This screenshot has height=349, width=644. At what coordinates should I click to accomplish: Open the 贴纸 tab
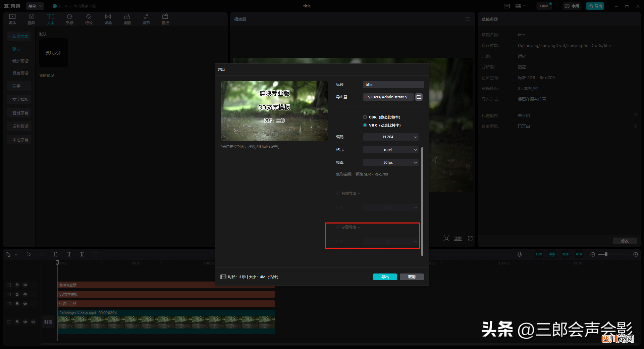pyautogui.click(x=70, y=19)
